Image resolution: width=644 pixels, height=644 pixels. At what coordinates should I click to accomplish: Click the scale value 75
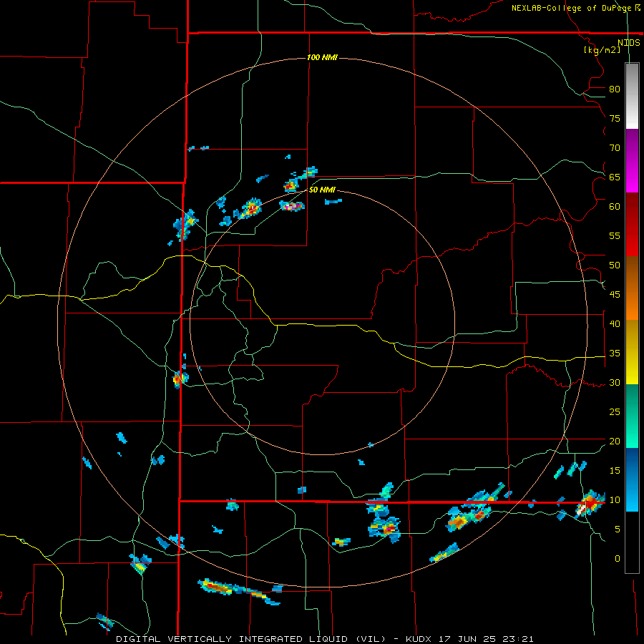[615, 118]
